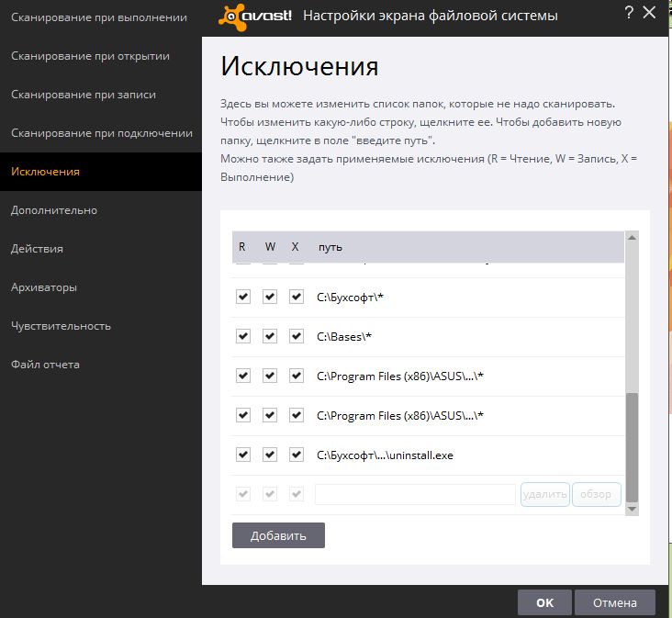Image resolution: width=672 pixels, height=618 pixels.
Task: Toggle X checkbox for uninstall.exe exclusion
Action: [297, 455]
